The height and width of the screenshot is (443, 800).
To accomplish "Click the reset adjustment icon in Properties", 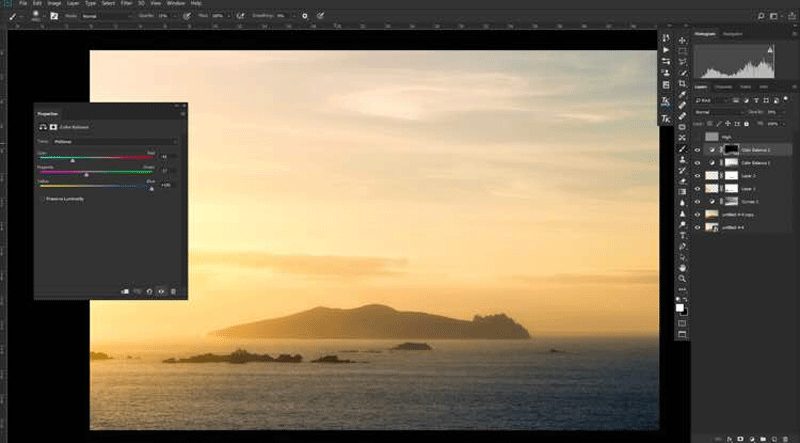I will click(x=149, y=291).
